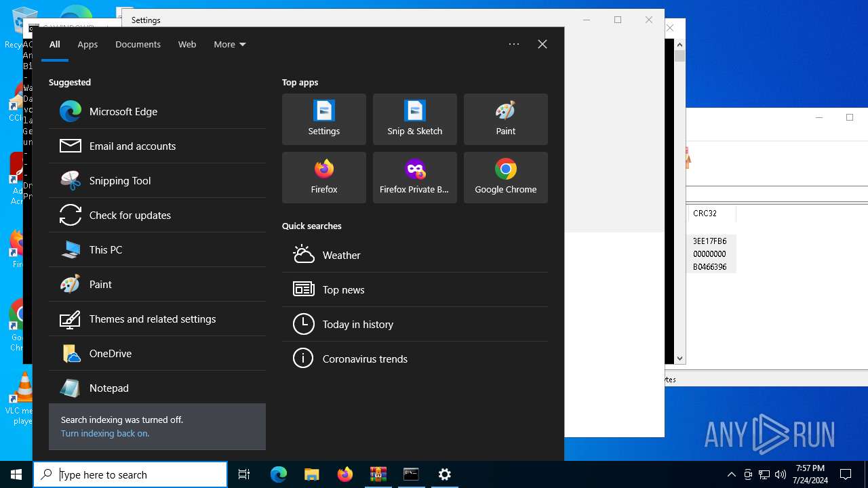Open VLC media player desktop shortcut
This screenshot has height=488, width=868.
[22, 399]
